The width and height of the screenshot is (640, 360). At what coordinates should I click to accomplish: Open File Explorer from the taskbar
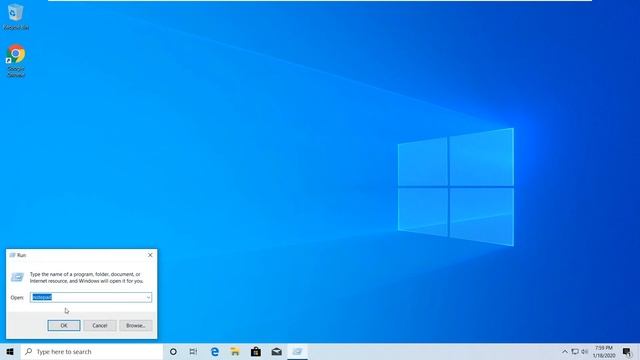235,351
